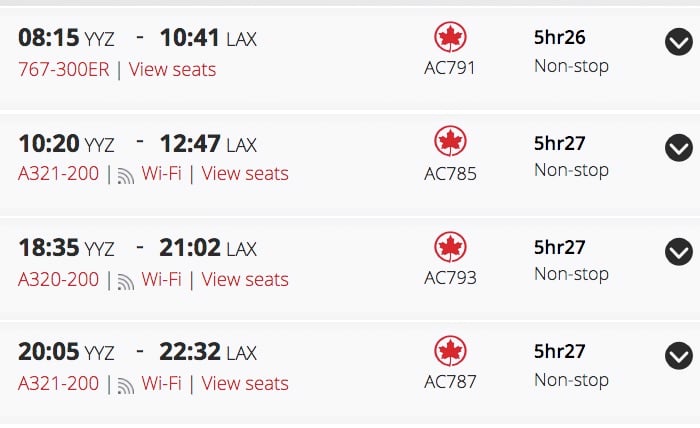The image size is (700, 428).
Task: Click Air Canada logo for flight AC791
Action: coord(450,37)
